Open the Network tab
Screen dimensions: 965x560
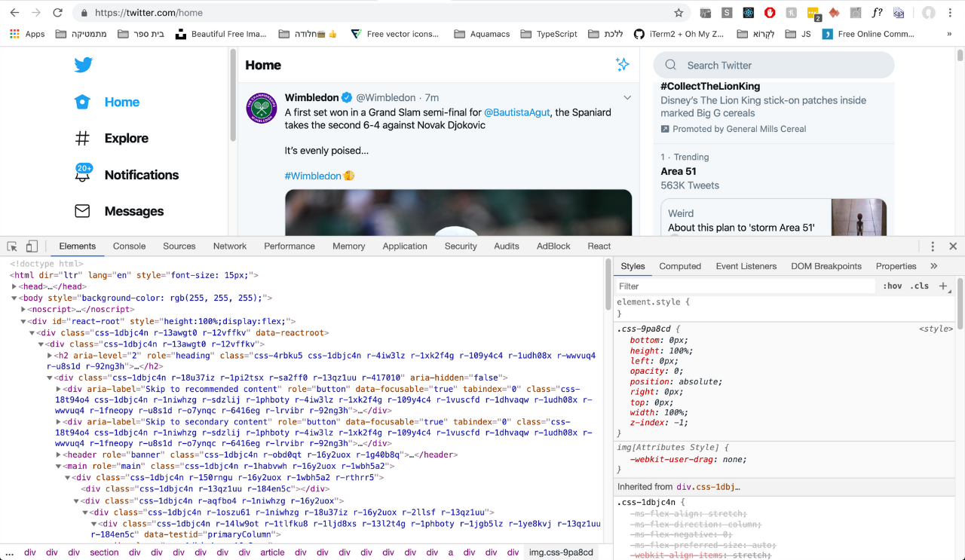[x=230, y=246]
